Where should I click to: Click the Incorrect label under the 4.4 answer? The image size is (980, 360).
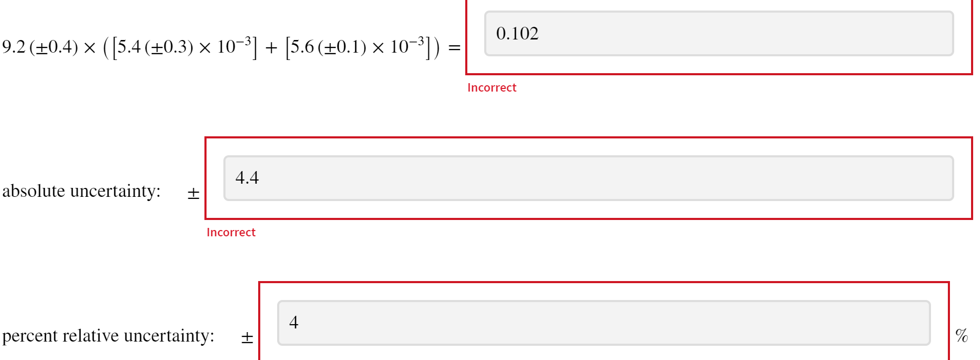(232, 232)
